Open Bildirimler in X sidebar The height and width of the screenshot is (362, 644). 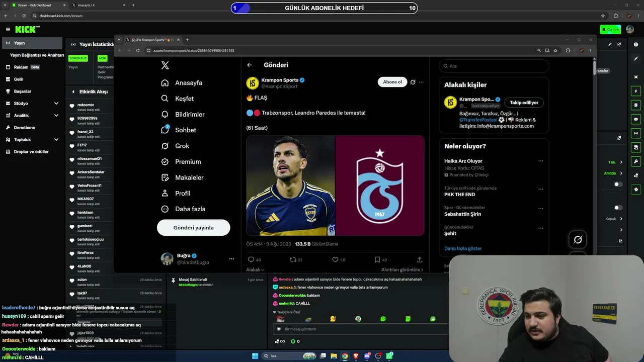click(183, 115)
